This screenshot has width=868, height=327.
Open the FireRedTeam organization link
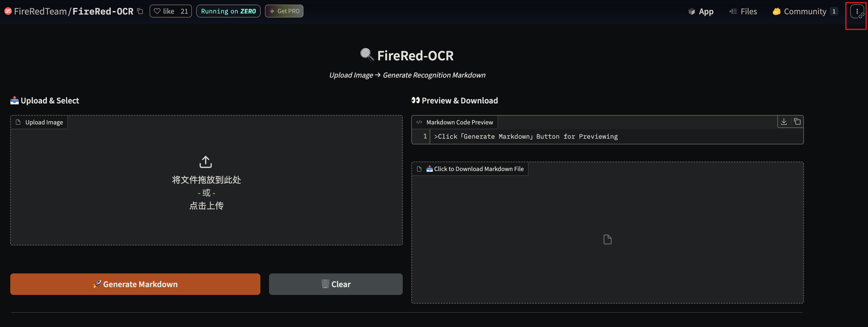(40, 11)
